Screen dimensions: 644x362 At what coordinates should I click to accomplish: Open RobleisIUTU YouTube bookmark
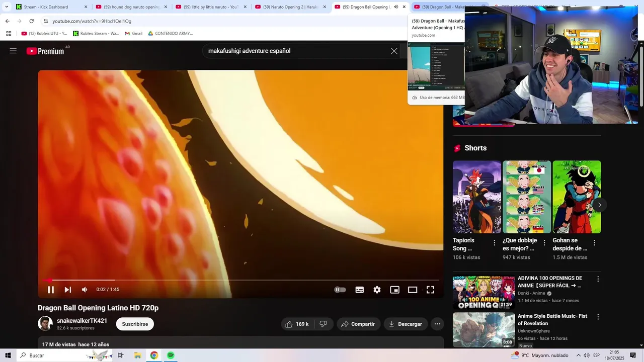[44, 33]
